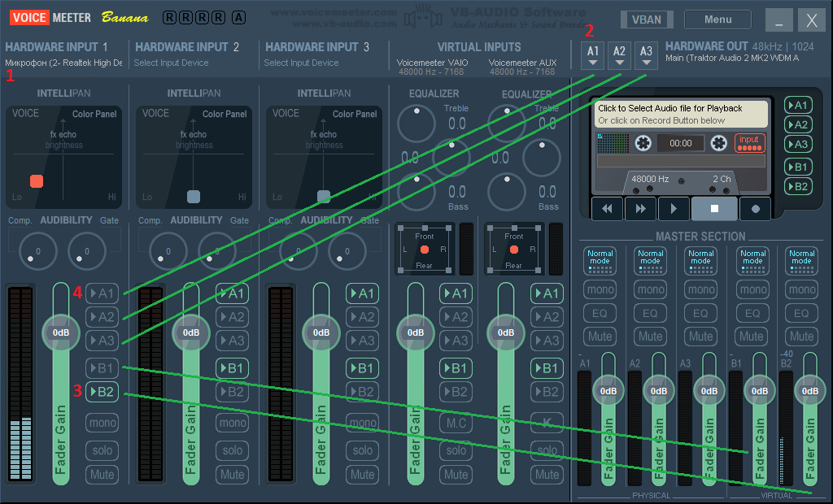Mute Hardware Input 3 strip
The height and width of the screenshot is (504, 833).
[362, 474]
